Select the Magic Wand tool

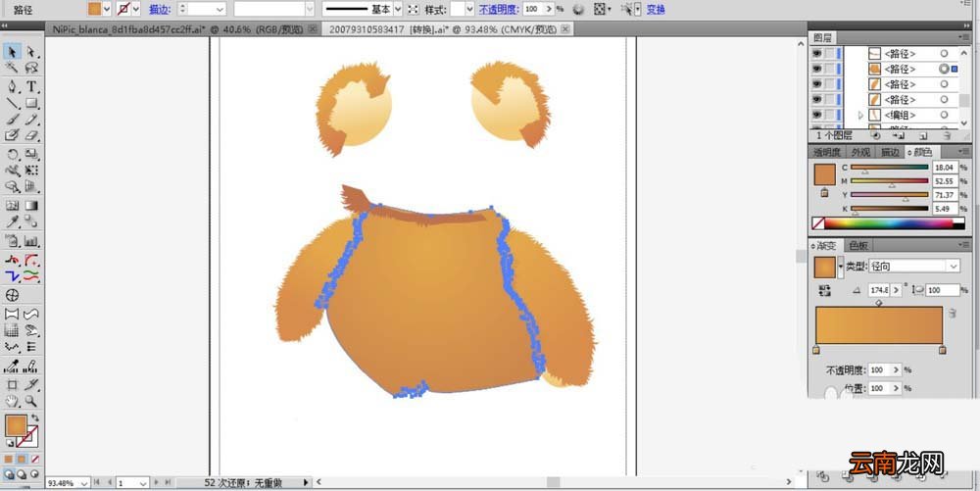coord(12,68)
